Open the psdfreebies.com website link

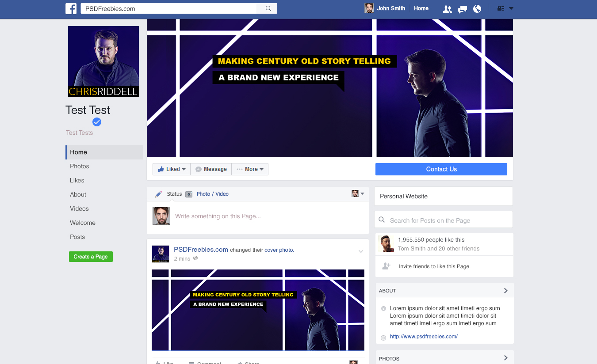click(424, 336)
